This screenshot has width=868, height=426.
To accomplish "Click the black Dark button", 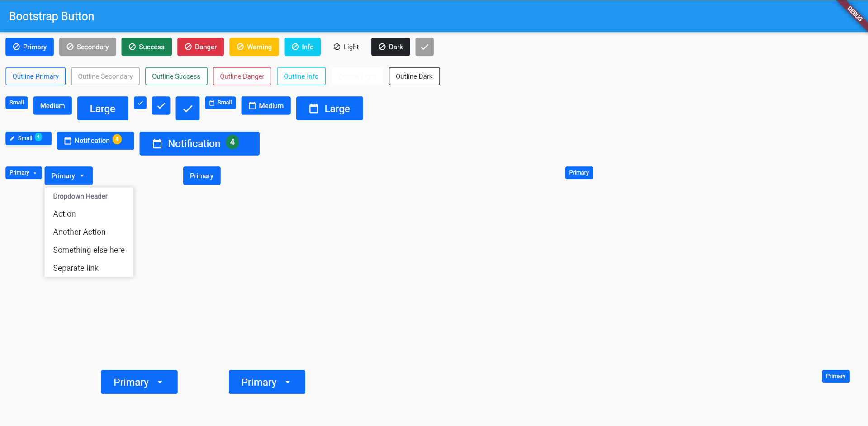I will 390,47.
